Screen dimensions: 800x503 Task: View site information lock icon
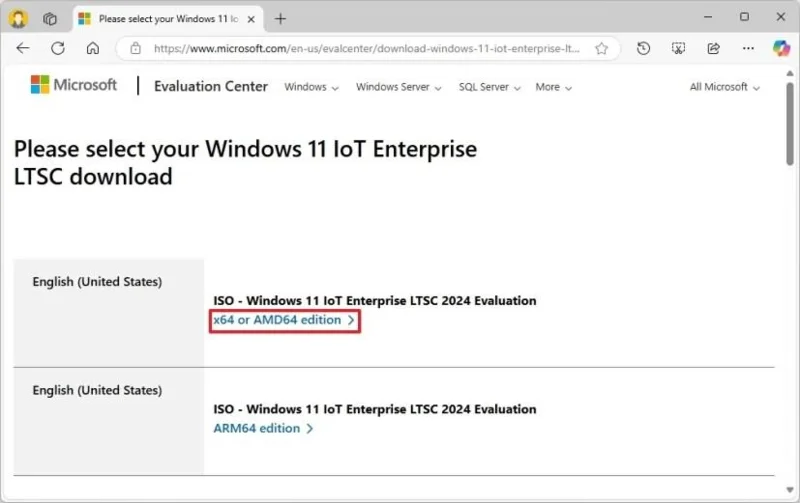(135, 48)
